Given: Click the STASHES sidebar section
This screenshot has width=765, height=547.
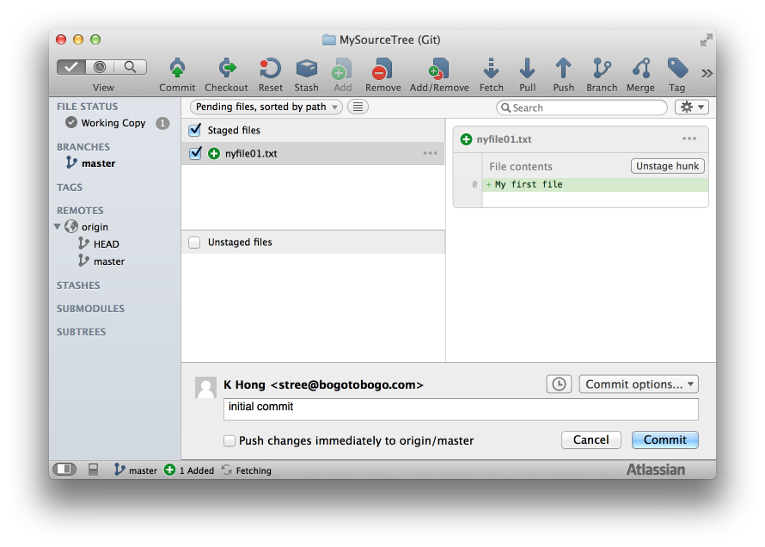Looking at the screenshot, I should pyautogui.click(x=78, y=285).
